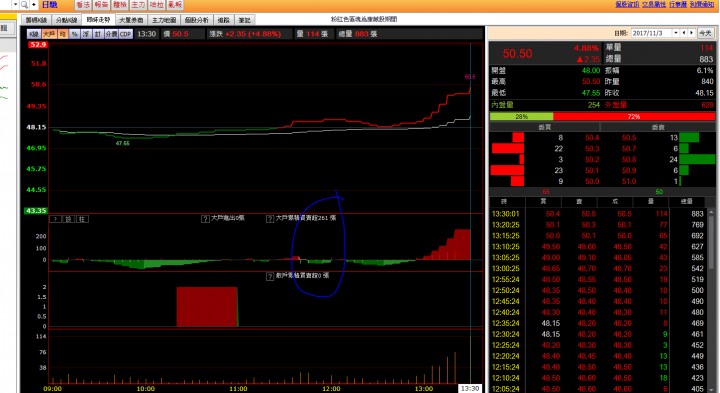Click the green bar beside ask volume 24
720x393 pixels.
click(697, 159)
